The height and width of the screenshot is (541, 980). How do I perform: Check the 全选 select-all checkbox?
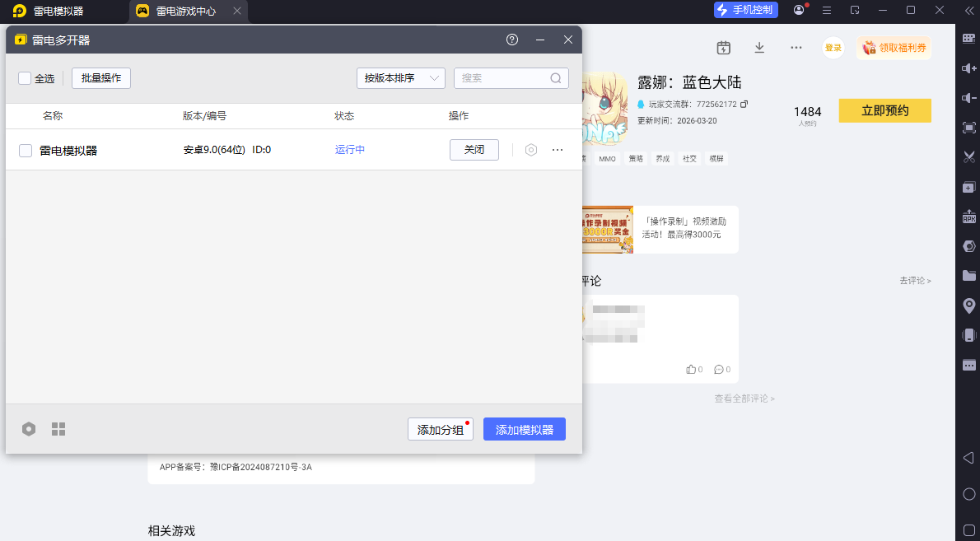(x=25, y=78)
